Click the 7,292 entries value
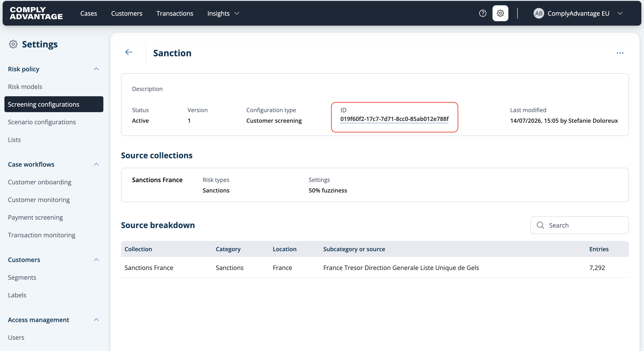 click(x=597, y=268)
